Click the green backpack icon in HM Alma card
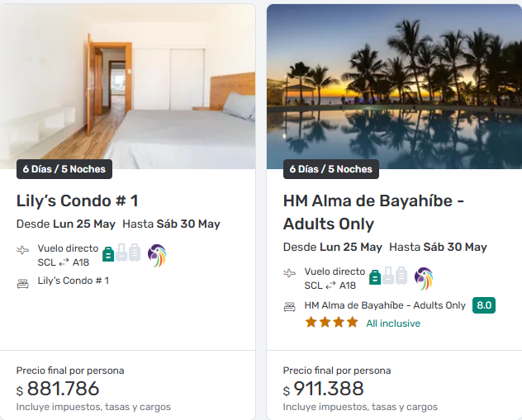Viewport: 522px width, 420px height. (x=374, y=276)
